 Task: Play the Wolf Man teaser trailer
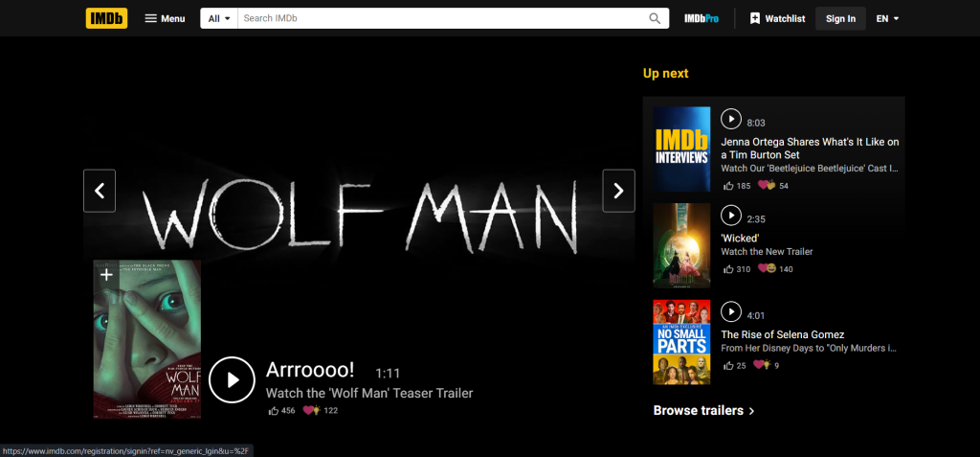[x=232, y=379]
